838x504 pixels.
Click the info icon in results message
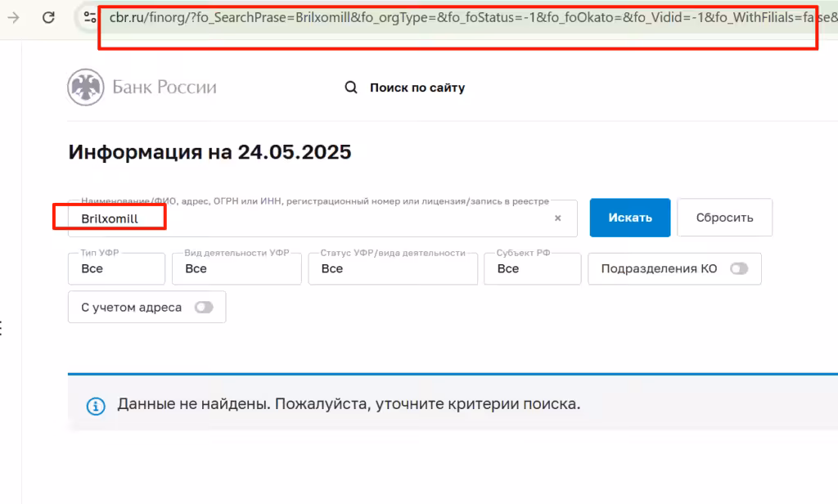click(x=96, y=406)
